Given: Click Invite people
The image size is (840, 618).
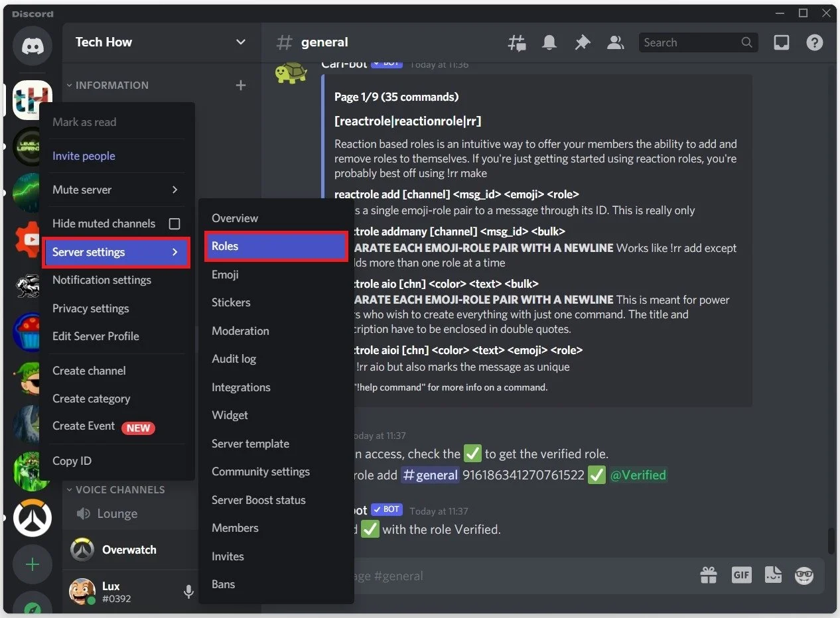Looking at the screenshot, I should (116, 156).
